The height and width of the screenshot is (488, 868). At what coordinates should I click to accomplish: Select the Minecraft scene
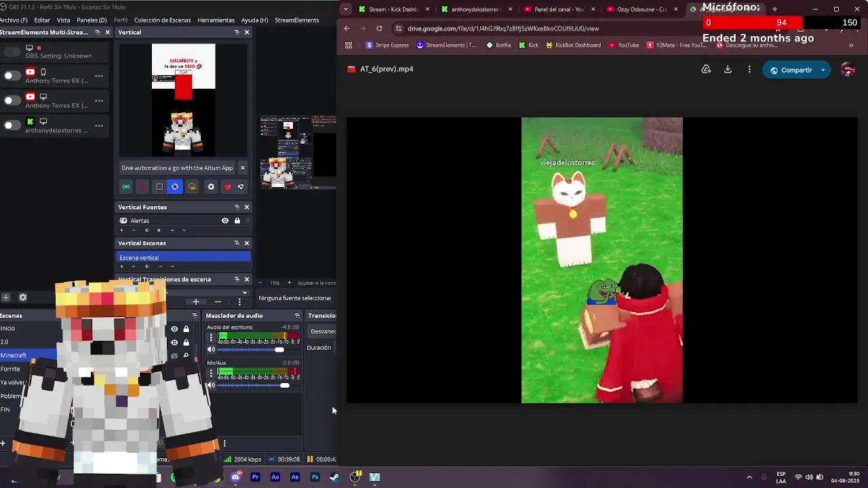pos(27,355)
